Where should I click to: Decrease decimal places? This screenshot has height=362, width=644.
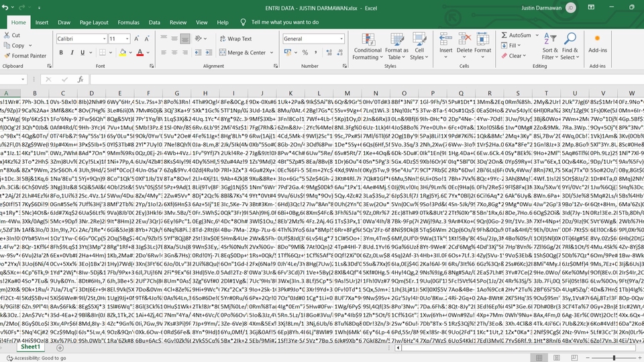[x=339, y=52]
